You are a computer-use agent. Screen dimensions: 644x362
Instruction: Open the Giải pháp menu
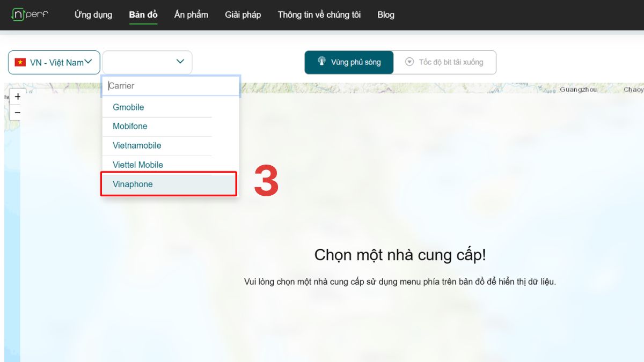click(243, 14)
